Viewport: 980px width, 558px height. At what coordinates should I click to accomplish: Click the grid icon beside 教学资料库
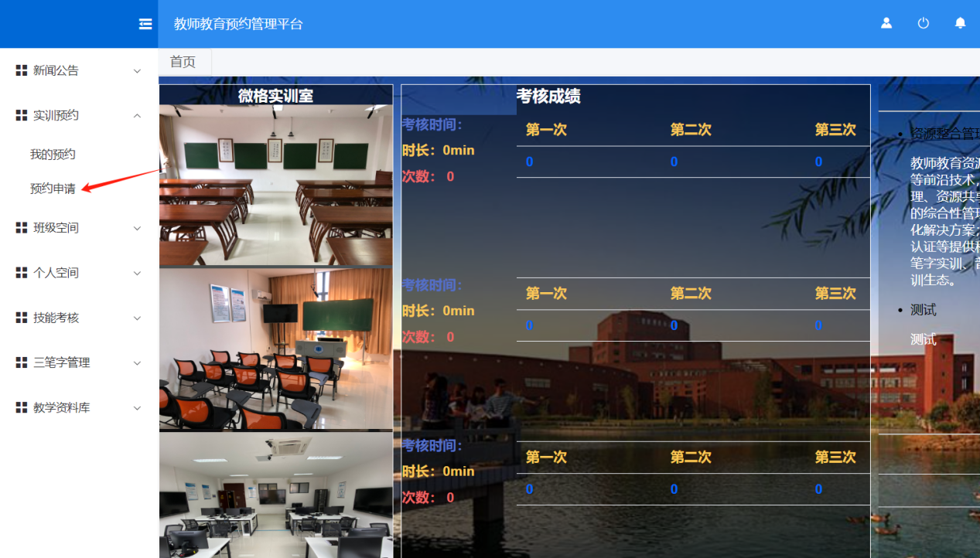[x=22, y=407]
